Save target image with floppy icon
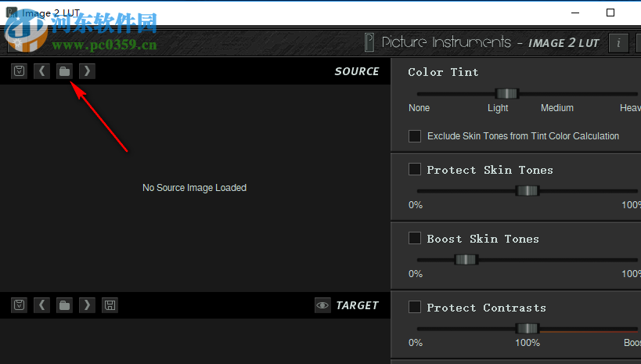The width and height of the screenshot is (641, 364). click(110, 305)
